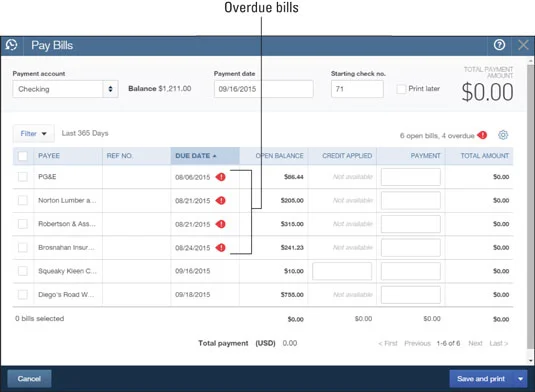Click the payment field for Norton Lumber
This screenshot has height=392, width=535.
[411, 200]
